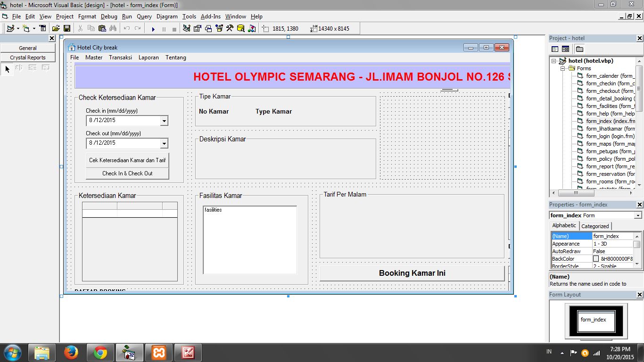Toggle Folders in the Project Explorer
The width and height of the screenshot is (644, 362).
(578, 49)
